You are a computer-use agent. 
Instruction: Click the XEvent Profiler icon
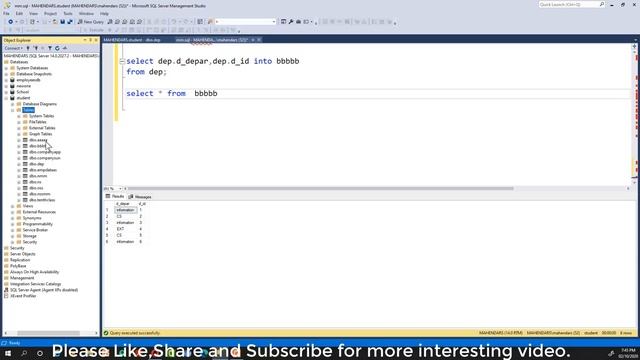pyautogui.click(x=6, y=296)
